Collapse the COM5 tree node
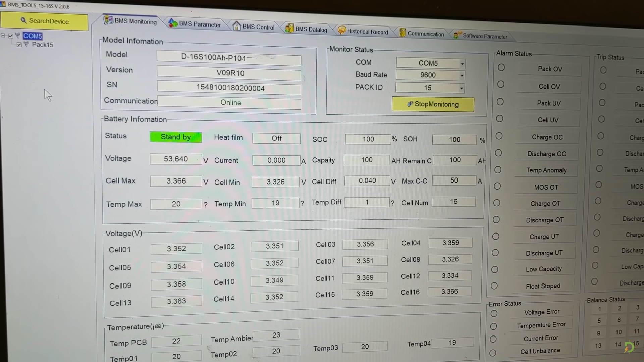This screenshot has width=644, height=362. (3, 35)
